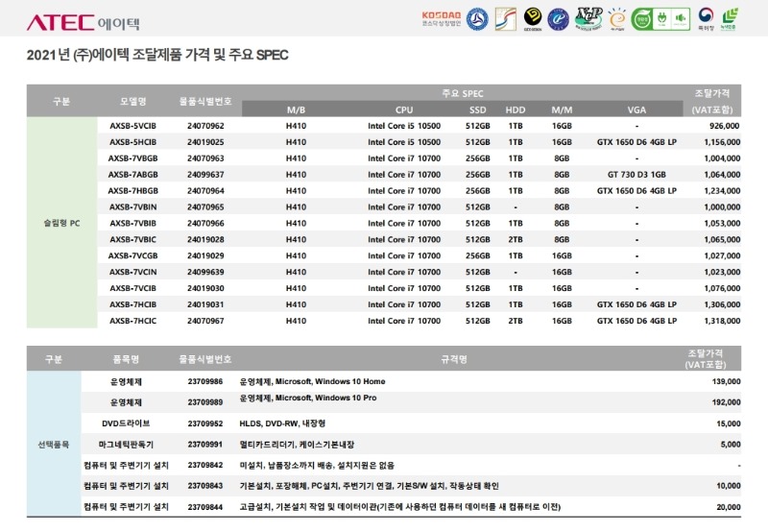This screenshot has width=768, height=532.
Task: Click the black Good Design mark
Action: (533, 19)
